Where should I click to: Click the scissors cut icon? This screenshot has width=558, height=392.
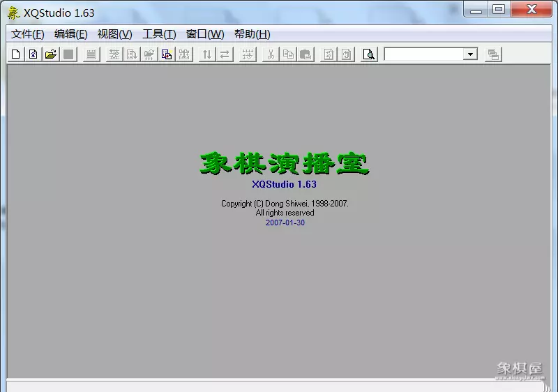pyautogui.click(x=271, y=54)
